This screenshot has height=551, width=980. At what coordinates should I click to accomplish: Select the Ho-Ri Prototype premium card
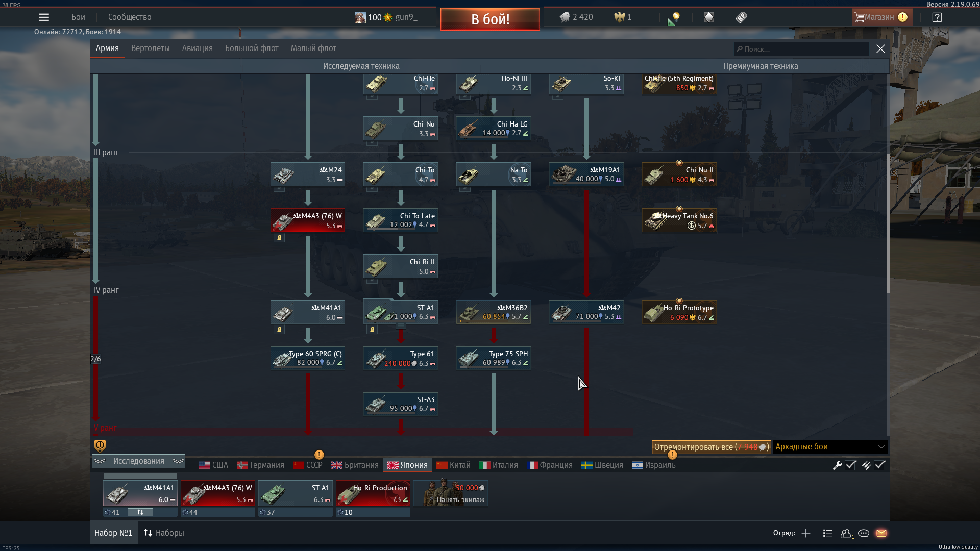679,312
